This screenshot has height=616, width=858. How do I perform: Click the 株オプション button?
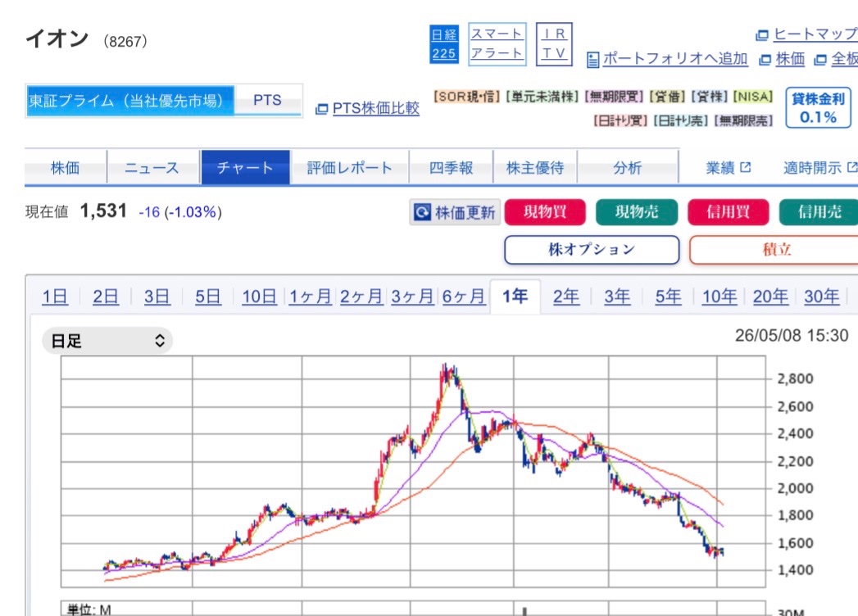592,250
